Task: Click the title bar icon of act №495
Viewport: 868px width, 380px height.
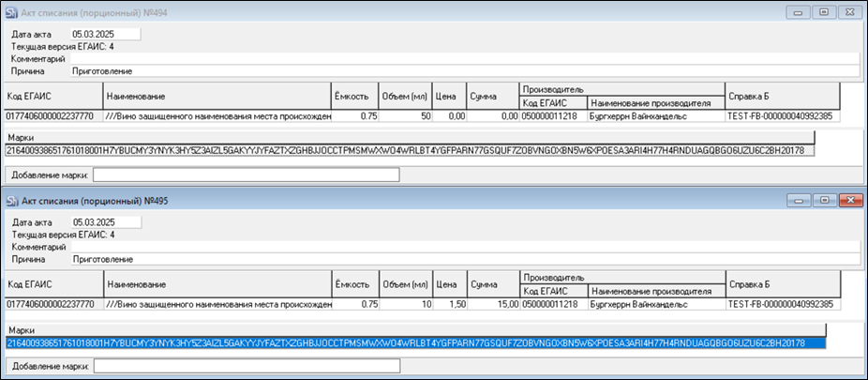Action: coord(11,201)
